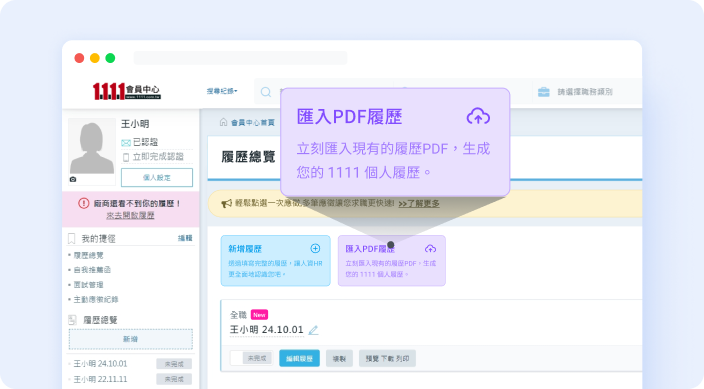This screenshot has width=704, height=389.
Task: Click cloud upload icon on 匯入PDF履歷 card
Action: pyautogui.click(x=430, y=248)
